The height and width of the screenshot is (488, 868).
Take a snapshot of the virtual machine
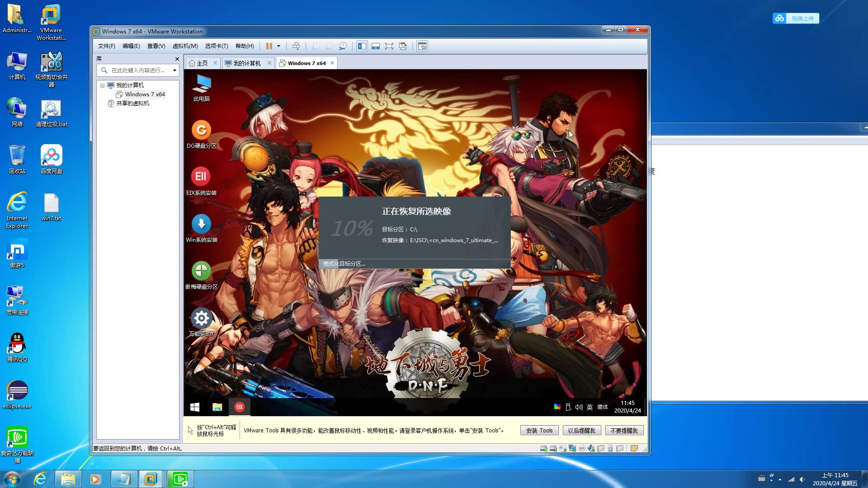[316, 46]
